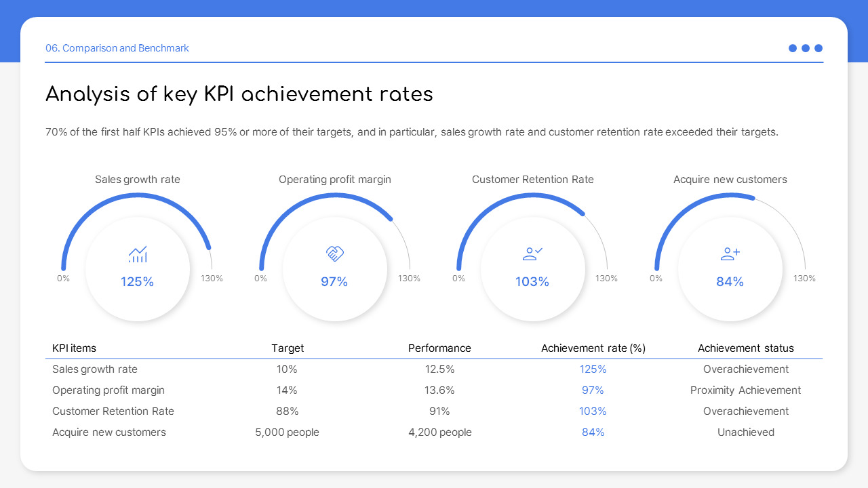Click the bar chart icon in Sales growth gauge

(137, 253)
